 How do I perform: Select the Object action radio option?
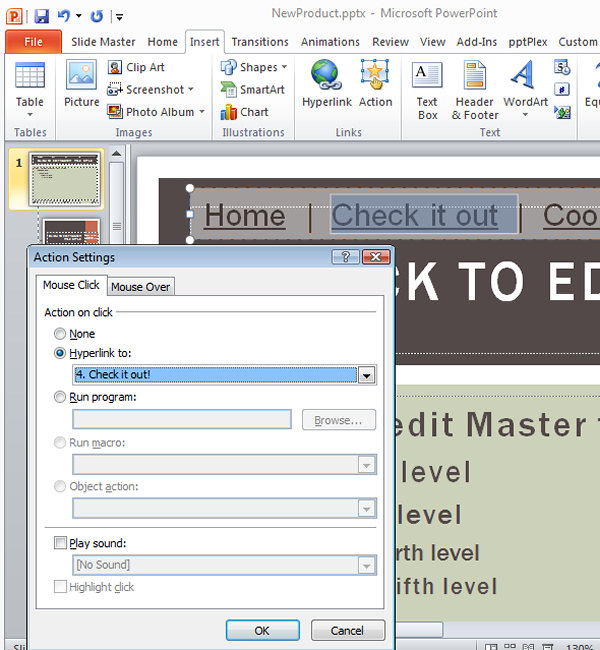[60, 486]
